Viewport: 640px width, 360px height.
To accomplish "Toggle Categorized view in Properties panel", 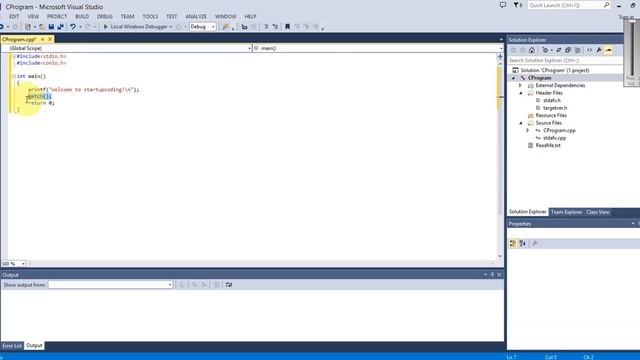I will point(513,244).
